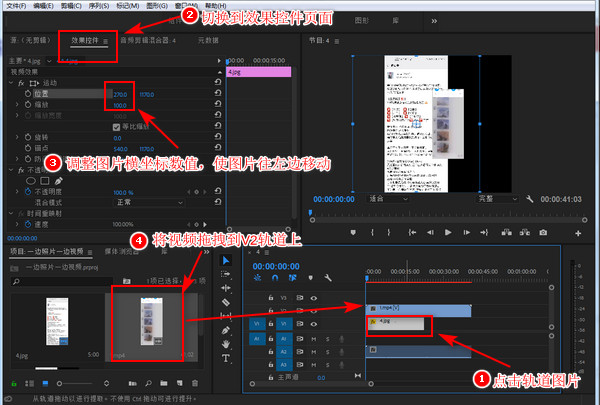Open the Program monitor zoom level dropdown

388,199
